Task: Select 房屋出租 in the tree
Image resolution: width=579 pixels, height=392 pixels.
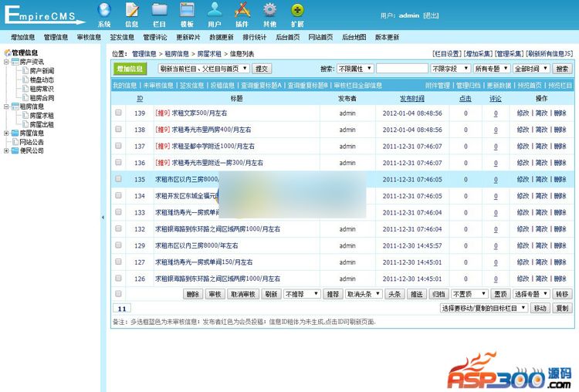Action: click(x=42, y=124)
